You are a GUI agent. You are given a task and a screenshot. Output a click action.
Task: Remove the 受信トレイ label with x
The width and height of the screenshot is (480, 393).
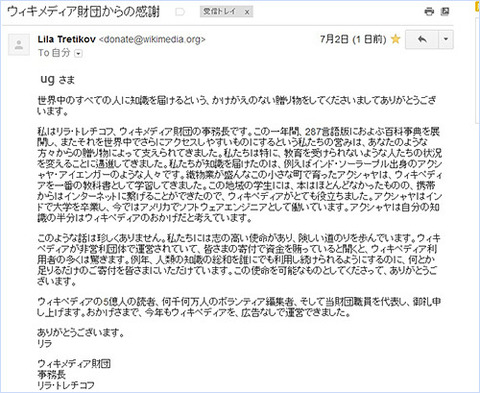click(x=247, y=12)
